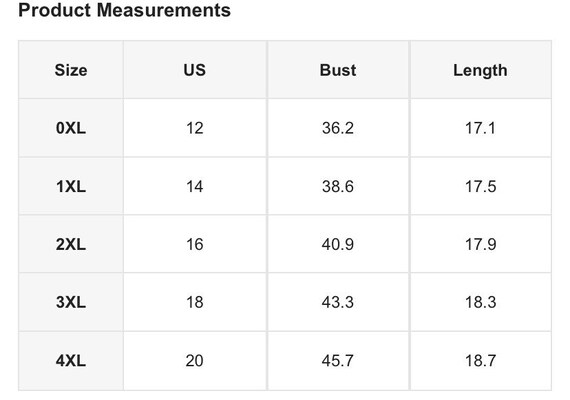Select the 4XL size row label
The height and width of the screenshot is (400, 570).
[x=71, y=361]
